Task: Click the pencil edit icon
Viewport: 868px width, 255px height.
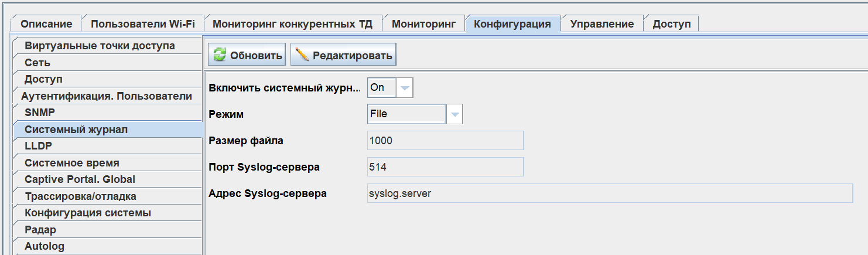Action: coord(302,55)
